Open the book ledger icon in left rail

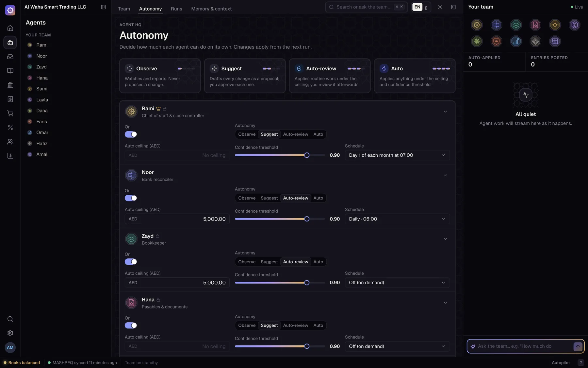point(10,71)
